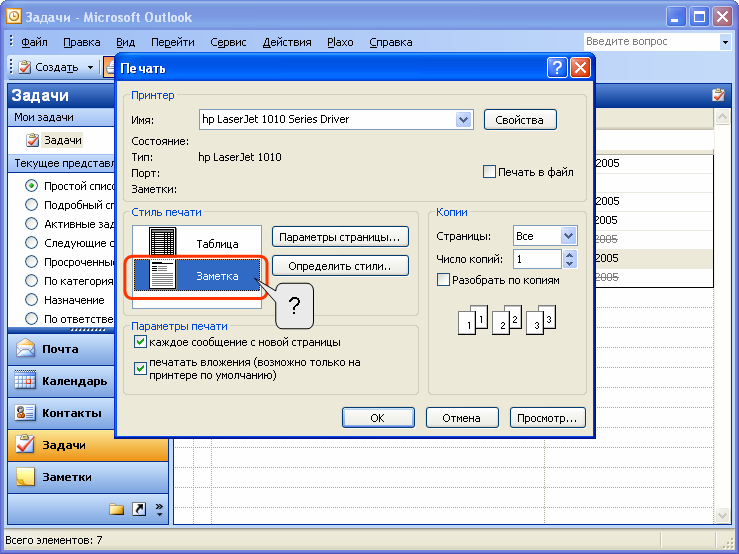Select По категориям view radio button
This screenshot has height=554, width=739.
click(32, 281)
